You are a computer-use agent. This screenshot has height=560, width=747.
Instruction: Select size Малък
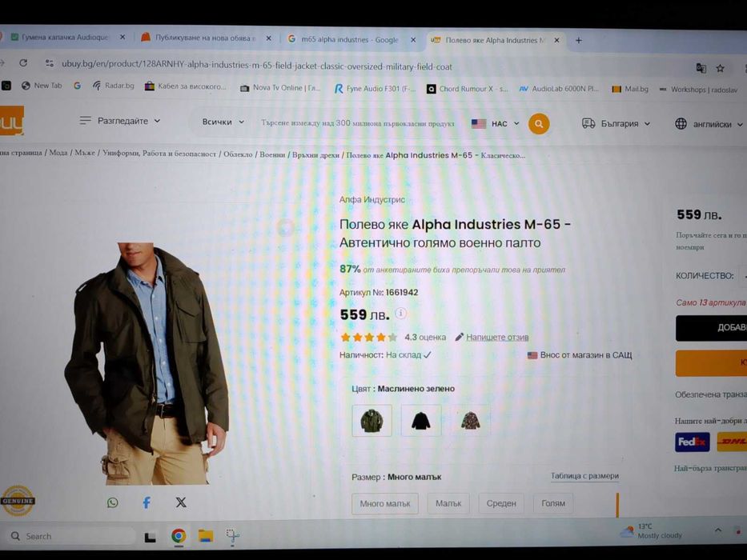point(448,503)
